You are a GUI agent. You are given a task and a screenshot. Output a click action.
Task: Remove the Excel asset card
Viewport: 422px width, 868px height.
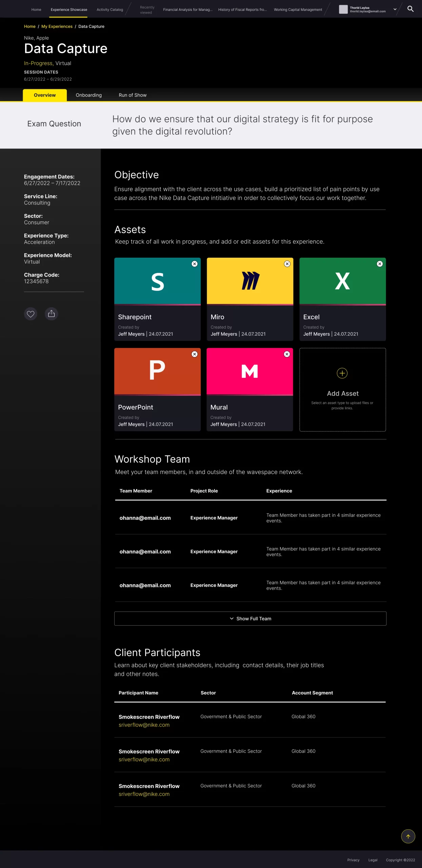tap(380, 264)
